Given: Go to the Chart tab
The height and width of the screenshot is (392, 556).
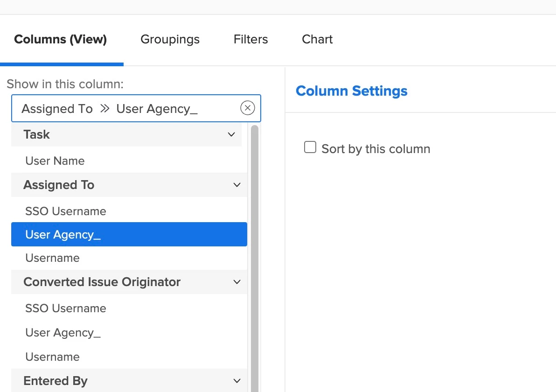Looking at the screenshot, I should click(317, 40).
